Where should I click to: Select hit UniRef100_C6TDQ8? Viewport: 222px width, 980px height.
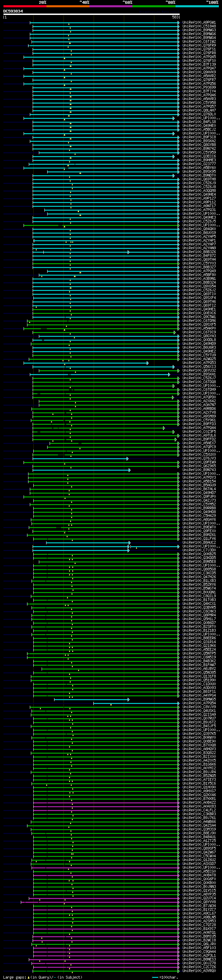pyautogui.click(x=199, y=382)
